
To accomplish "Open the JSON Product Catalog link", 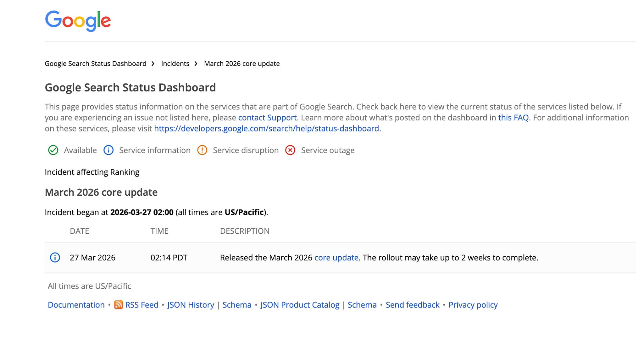I will tap(300, 305).
